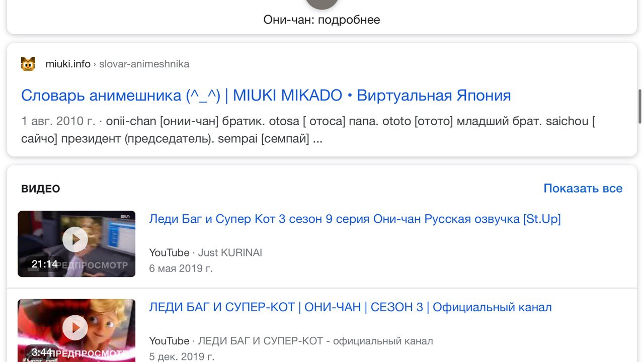Play the 3:44 video thumbnail preview
The height and width of the screenshot is (362, 644).
(76, 330)
